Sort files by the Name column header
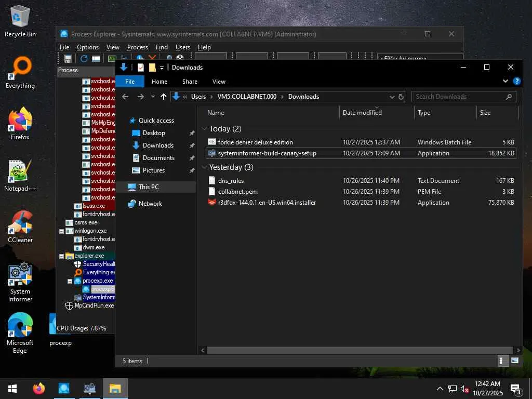Image resolution: width=532 pixels, height=399 pixels. pyautogui.click(x=216, y=113)
